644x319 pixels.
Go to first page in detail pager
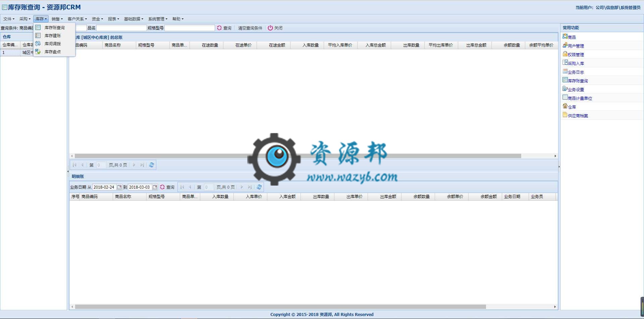182,187
